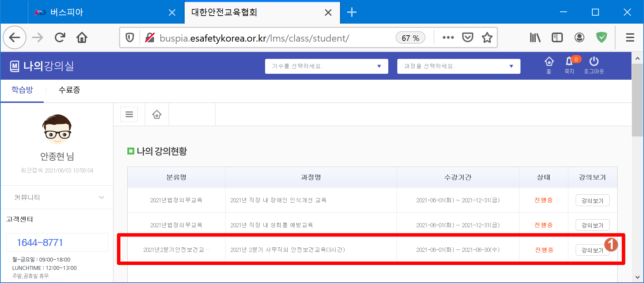Click 로그아웃 power icon
The image size is (644, 283).
(594, 65)
